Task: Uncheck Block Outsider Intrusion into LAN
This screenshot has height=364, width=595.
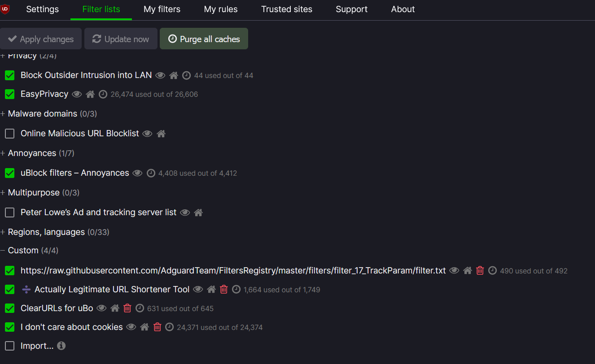Action: [10, 75]
